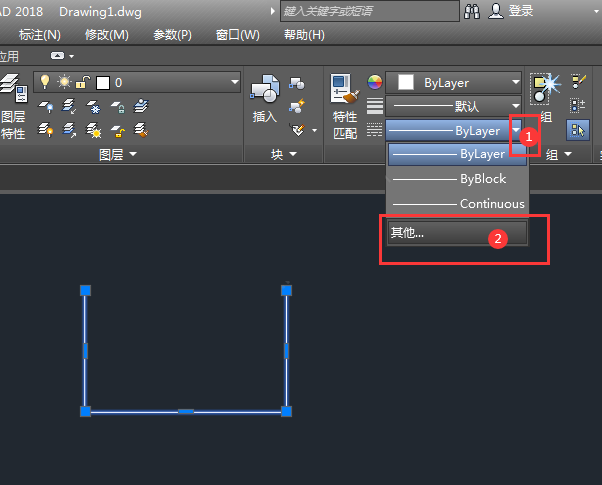Click the lineweight stacked lines icon
This screenshot has width=602, height=485.
point(375,106)
